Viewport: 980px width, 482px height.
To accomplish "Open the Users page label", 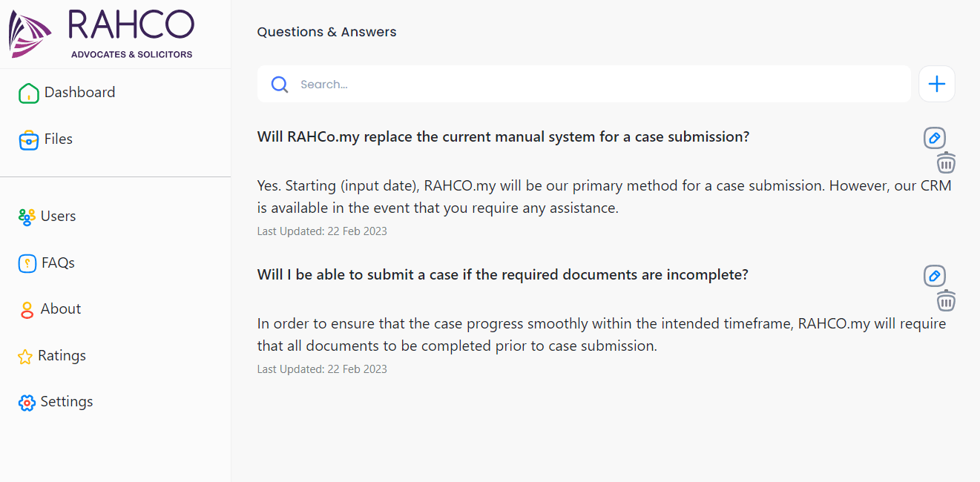I will click(59, 217).
